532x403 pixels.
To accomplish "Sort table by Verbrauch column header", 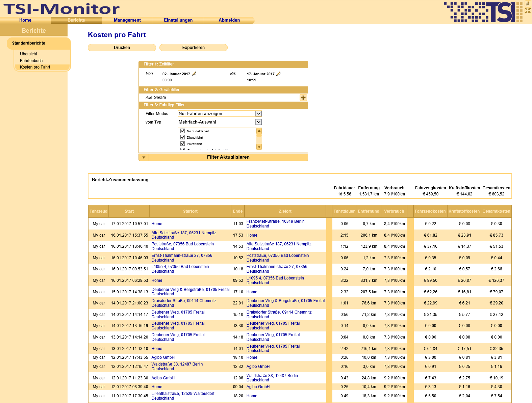I will (x=394, y=211).
